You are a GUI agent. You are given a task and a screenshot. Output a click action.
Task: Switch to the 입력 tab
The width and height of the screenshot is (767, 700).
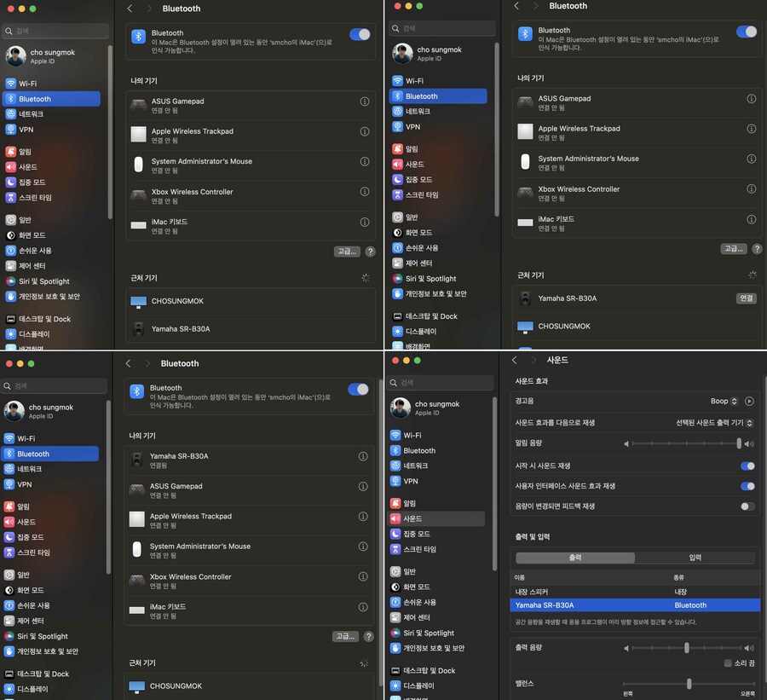point(695,558)
